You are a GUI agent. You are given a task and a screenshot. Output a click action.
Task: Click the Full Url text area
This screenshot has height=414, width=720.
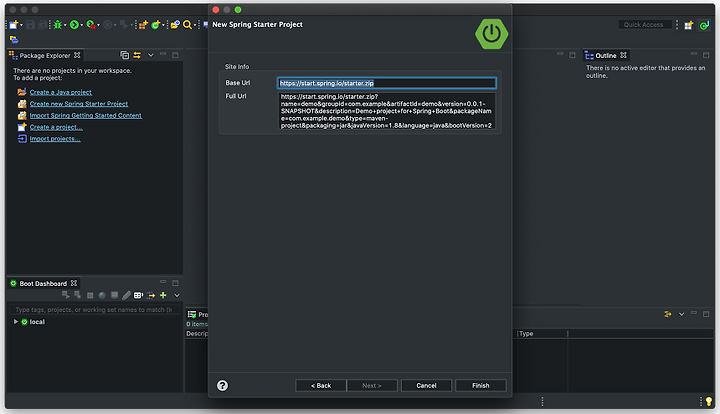387,111
